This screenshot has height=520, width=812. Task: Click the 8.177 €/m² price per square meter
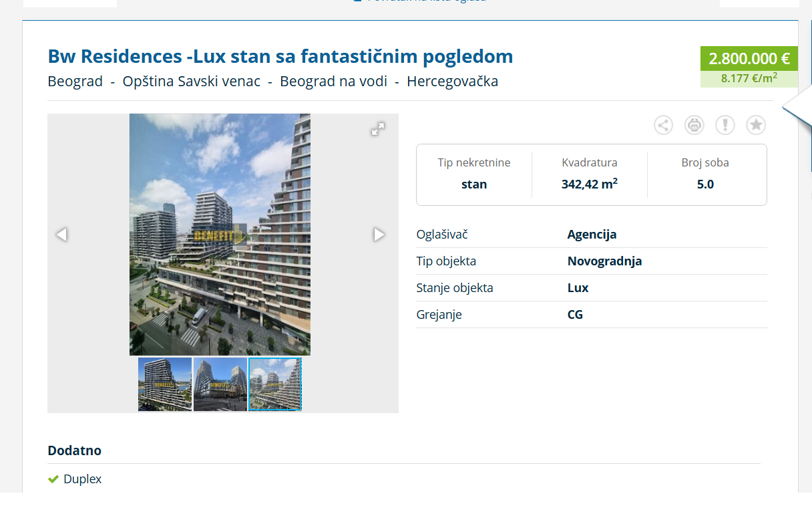(749, 78)
